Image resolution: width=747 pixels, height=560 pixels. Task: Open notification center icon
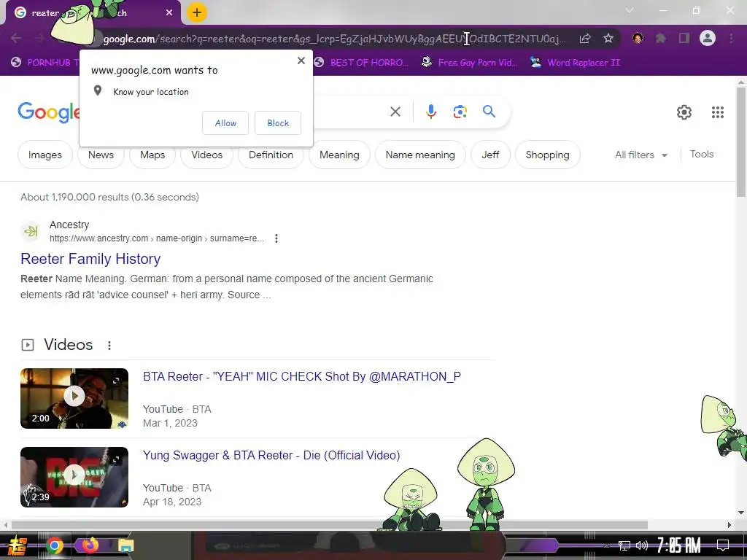723,545
